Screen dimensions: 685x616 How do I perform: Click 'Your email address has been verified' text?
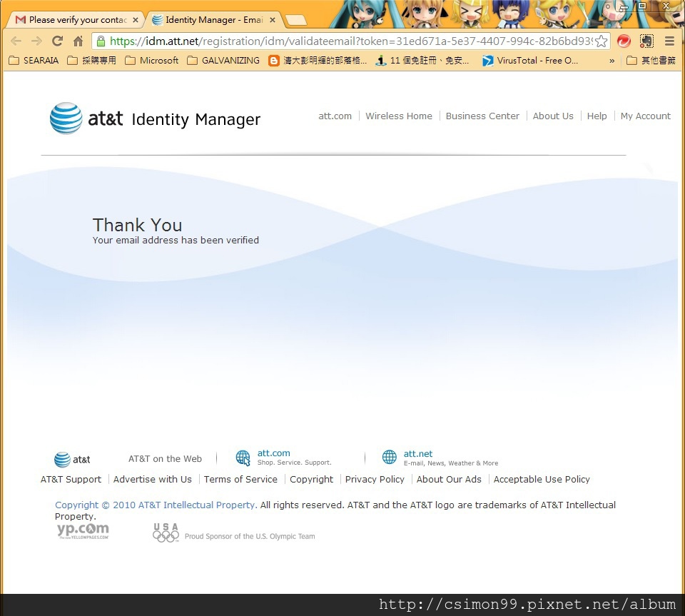point(176,241)
